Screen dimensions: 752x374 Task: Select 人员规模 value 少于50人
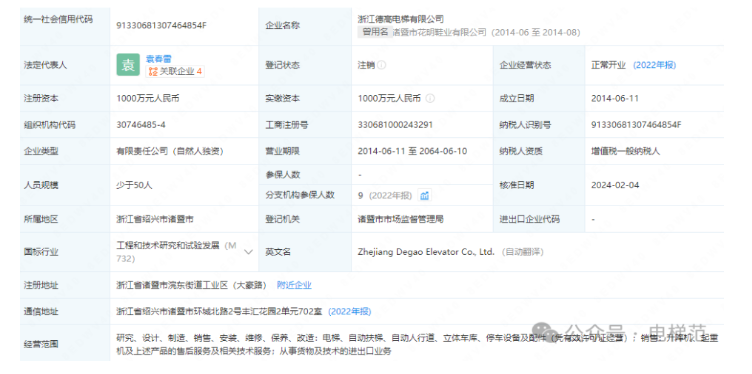[x=134, y=185]
